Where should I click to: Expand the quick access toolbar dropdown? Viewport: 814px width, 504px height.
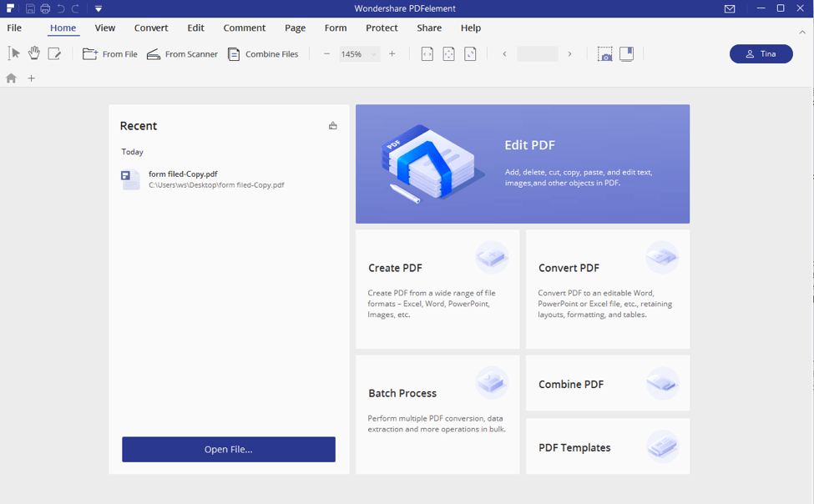99,9
